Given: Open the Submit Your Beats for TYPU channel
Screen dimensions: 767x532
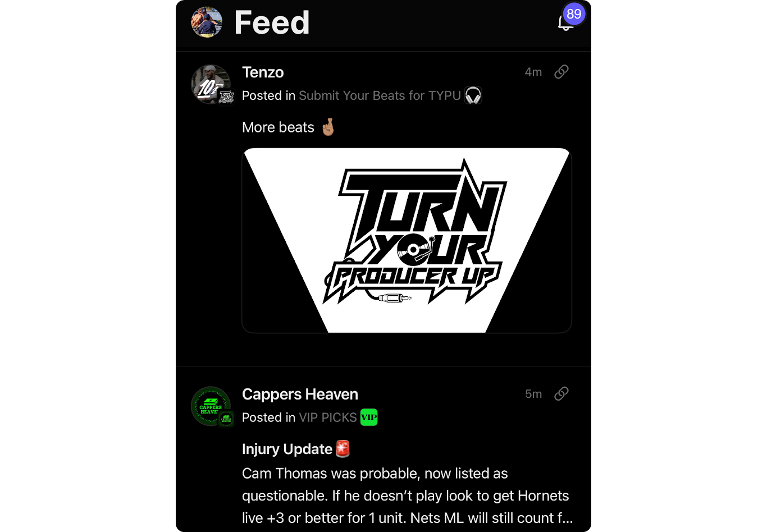Looking at the screenshot, I should [380, 95].
